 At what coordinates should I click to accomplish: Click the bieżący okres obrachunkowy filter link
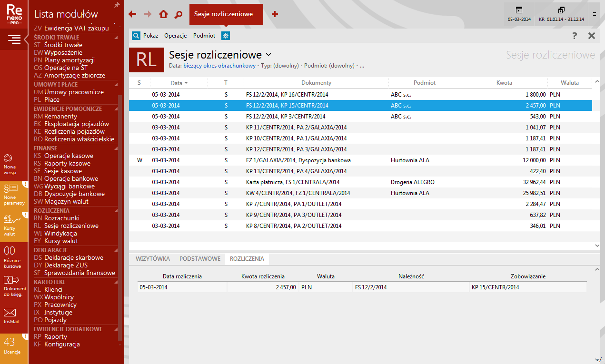pyautogui.click(x=219, y=66)
